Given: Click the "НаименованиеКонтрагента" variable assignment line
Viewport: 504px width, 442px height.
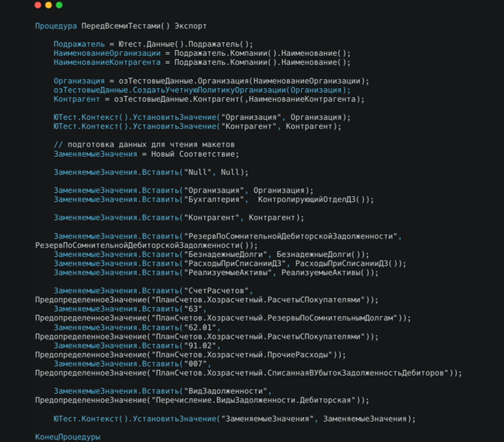Looking at the screenshot, I should pyautogui.click(x=202, y=62).
